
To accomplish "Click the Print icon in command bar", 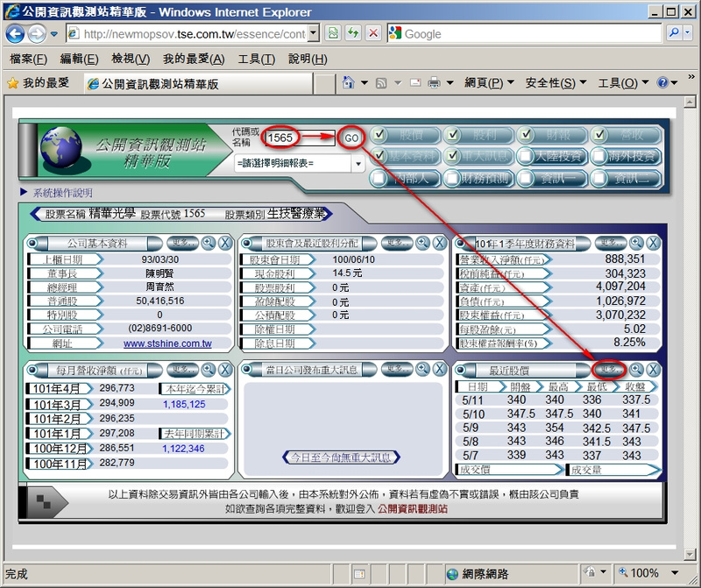I will 434,82.
